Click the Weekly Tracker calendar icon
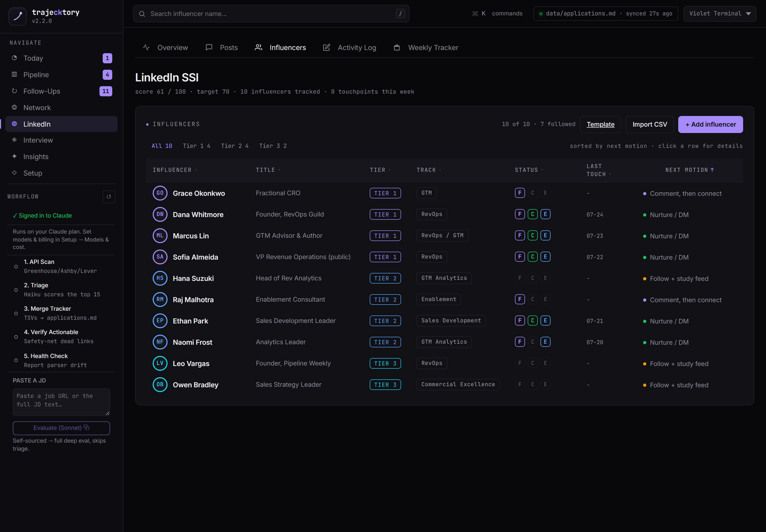Image resolution: width=766 pixels, height=532 pixels. coord(397,48)
